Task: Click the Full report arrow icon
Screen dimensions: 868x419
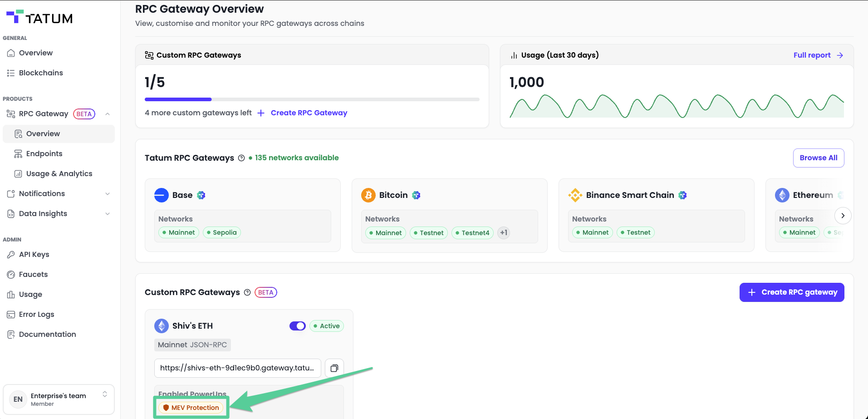Action: click(840, 55)
